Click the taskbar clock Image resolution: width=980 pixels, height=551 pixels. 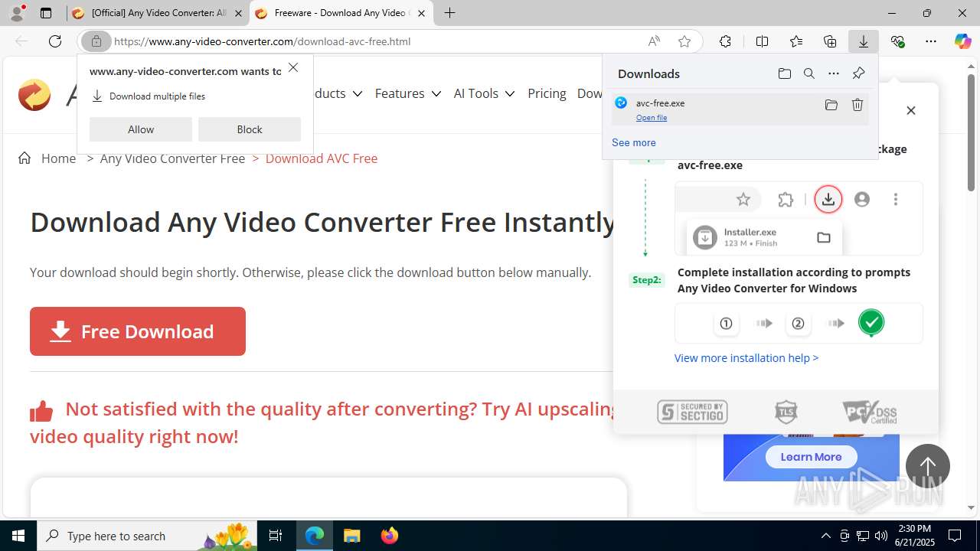914,536
